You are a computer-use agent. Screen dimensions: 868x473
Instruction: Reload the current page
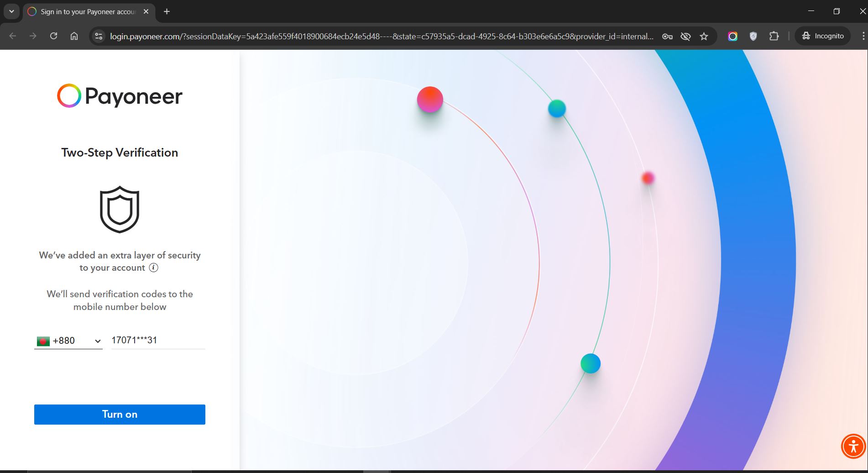click(x=53, y=36)
